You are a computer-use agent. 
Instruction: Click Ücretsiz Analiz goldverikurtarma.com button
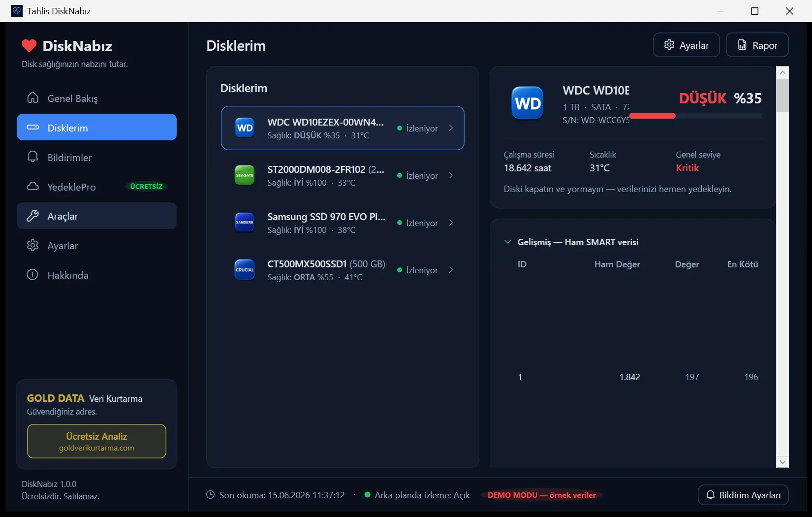[96, 441]
